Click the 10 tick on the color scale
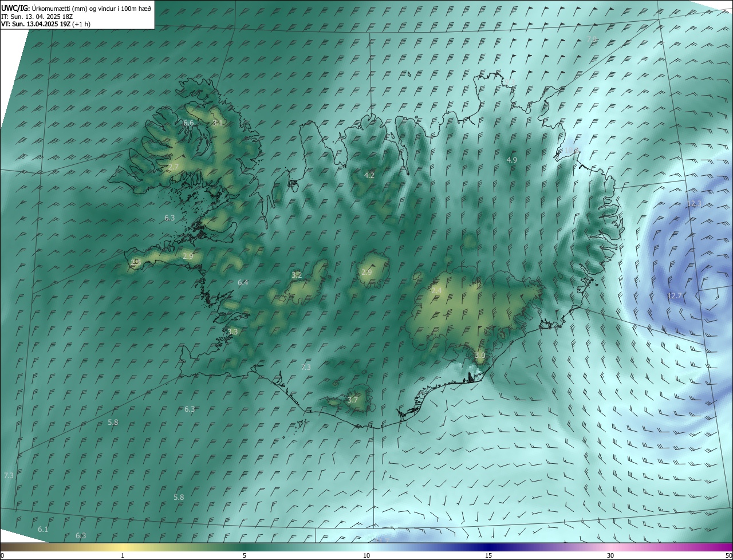 tap(366, 555)
